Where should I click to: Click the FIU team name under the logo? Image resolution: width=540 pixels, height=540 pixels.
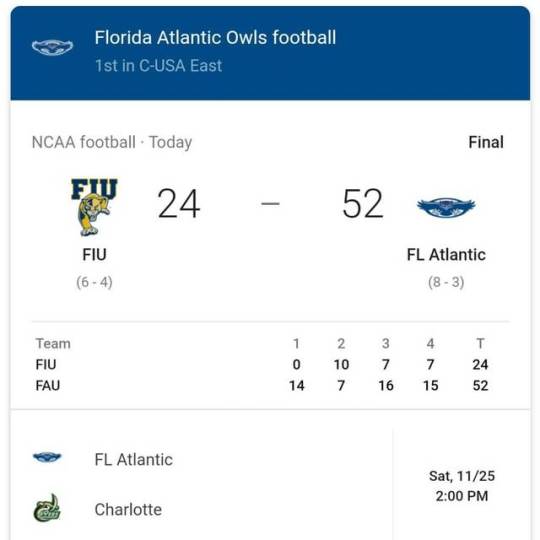pos(94,255)
